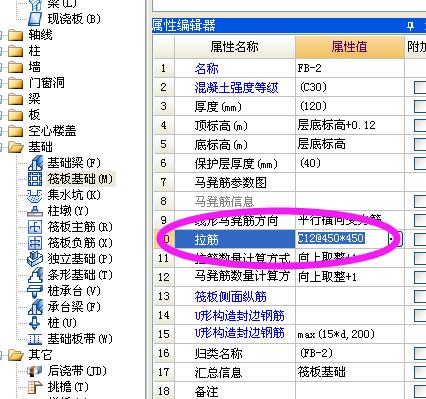Select the 挑檐(T) icon
The image size is (426, 399).
tap(35, 387)
